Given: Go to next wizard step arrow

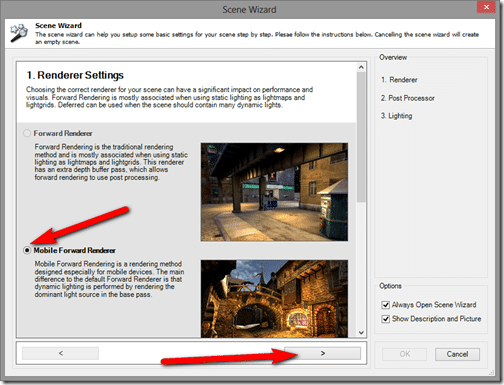Looking at the screenshot, I should tap(322, 353).
